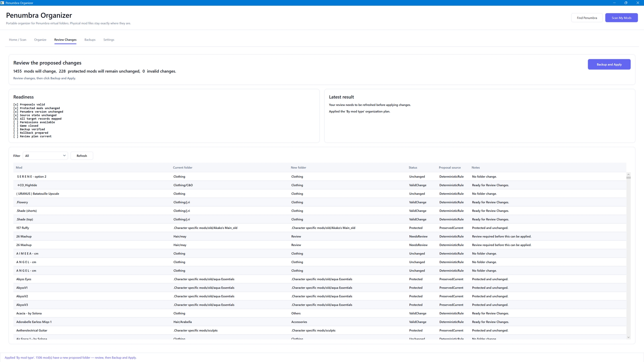Viewport: 644px width, 362px height.
Task: Open the Backups tab
Action: 90,40
